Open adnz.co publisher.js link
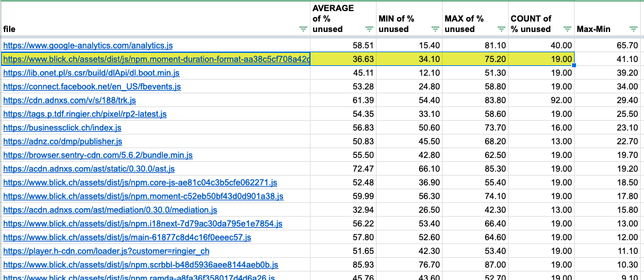 (63, 142)
